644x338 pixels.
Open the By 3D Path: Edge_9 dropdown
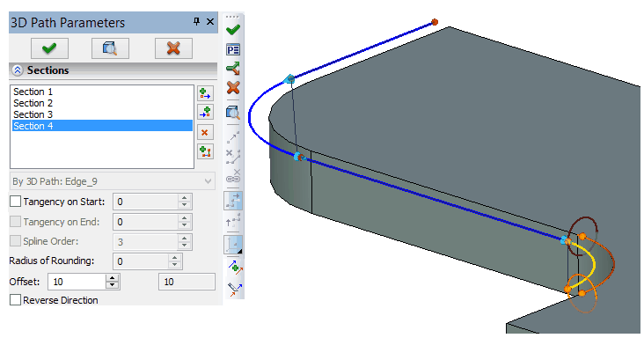coord(112,181)
